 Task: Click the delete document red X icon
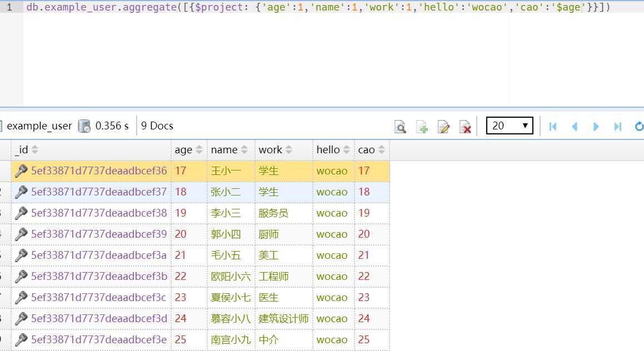tap(465, 127)
